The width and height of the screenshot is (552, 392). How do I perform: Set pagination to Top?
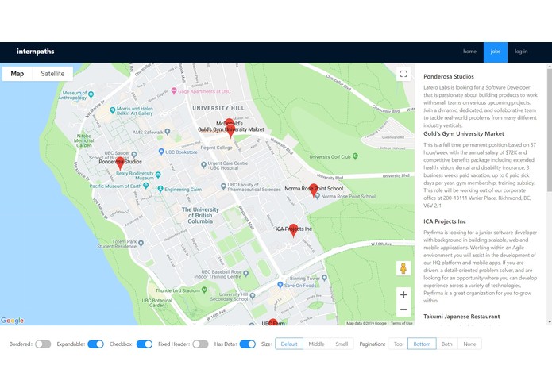point(398,344)
